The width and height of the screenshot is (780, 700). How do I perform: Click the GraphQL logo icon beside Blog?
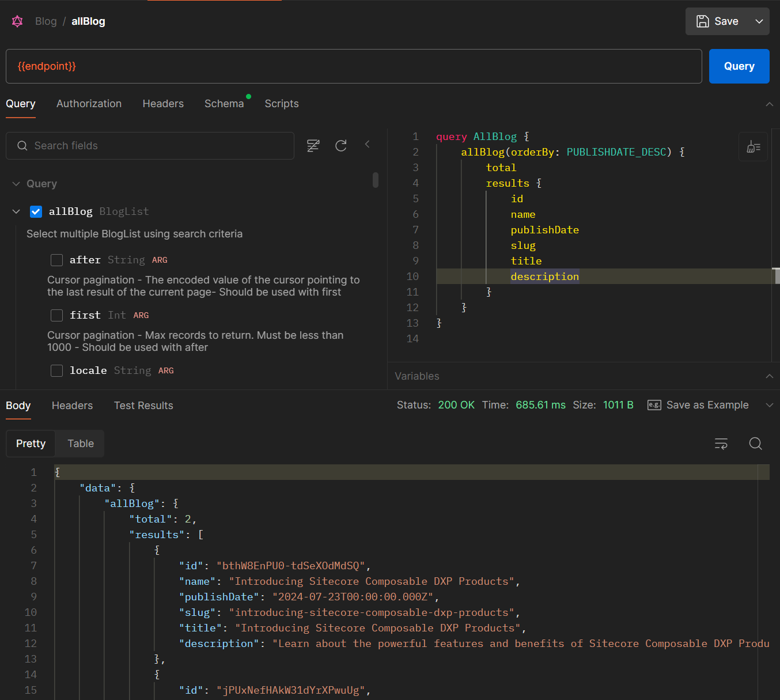(x=17, y=21)
